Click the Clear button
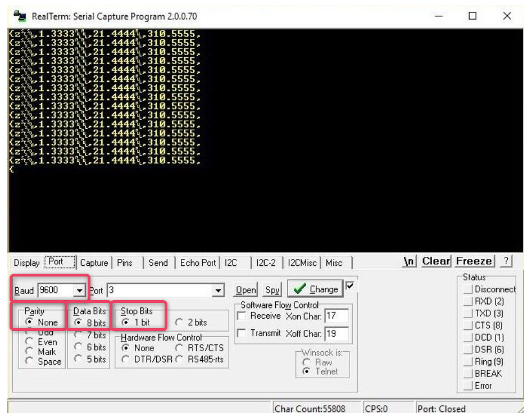The width and height of the screenshot is (532, 417). pos(436,261)
